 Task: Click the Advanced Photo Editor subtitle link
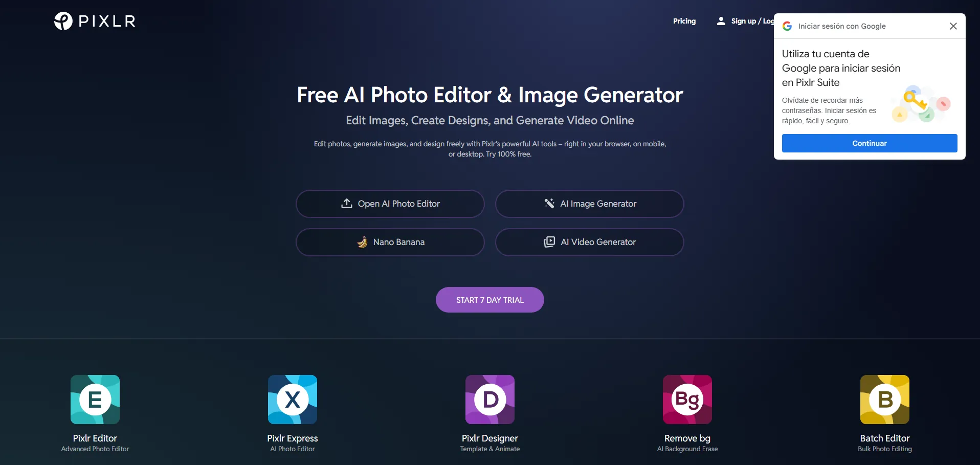(x=95, y=449)
